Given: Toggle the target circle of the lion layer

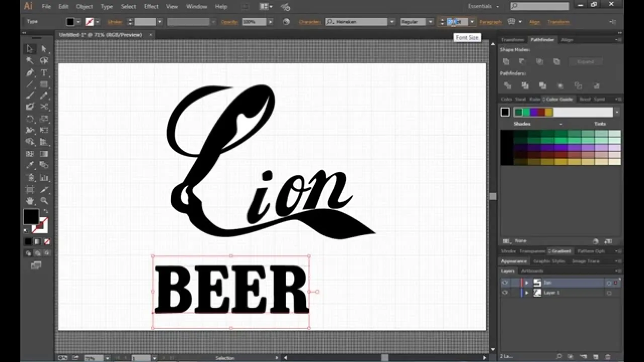Looking at the screenshot, I should (x=609, y=283).
